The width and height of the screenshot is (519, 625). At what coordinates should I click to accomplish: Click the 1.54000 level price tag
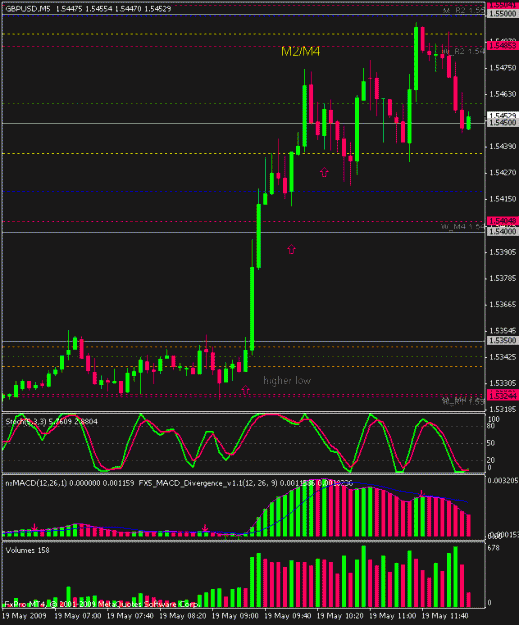[x=503, y=232]
